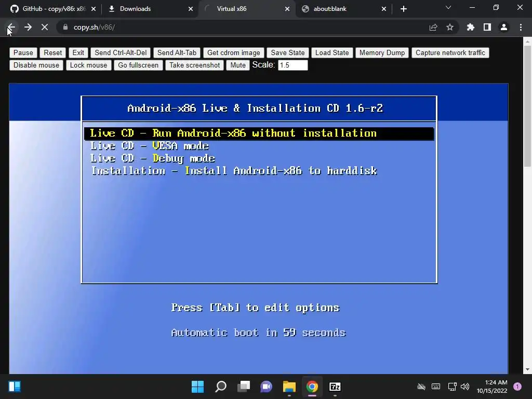The height and width of the screenshot is (399, 532).
Task: Select Install Android-x86 to harddisk entry
Action: click(234, 170)
